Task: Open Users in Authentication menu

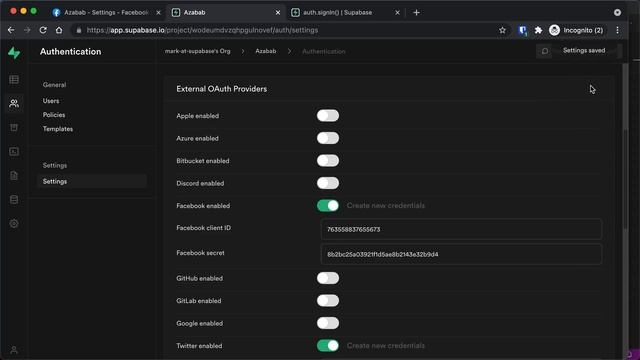Action: 51,101
